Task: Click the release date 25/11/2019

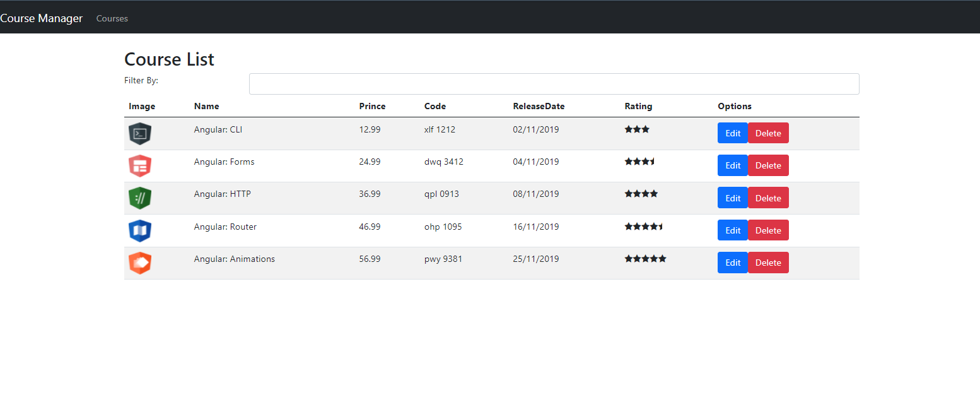Action: pyautogui.click(x=536, y=259)
